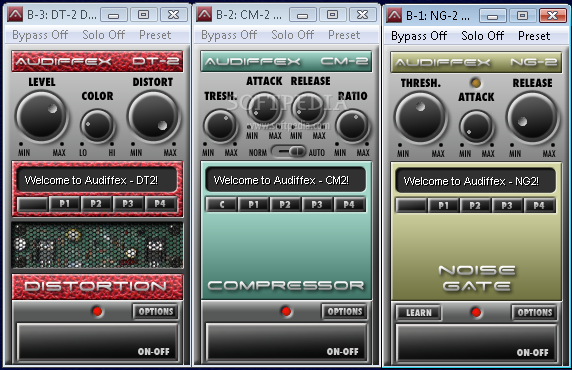Image resolution: width=572 pixels, height=370 pixels.
Task: Toggle Solo Off in the DT-2 window
Action: [x=104, y=35]
